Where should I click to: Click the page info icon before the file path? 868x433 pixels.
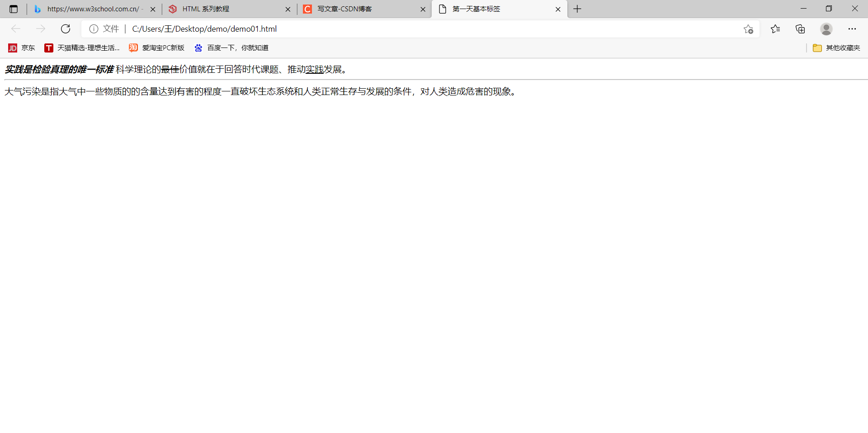click(x=94, y=29)
